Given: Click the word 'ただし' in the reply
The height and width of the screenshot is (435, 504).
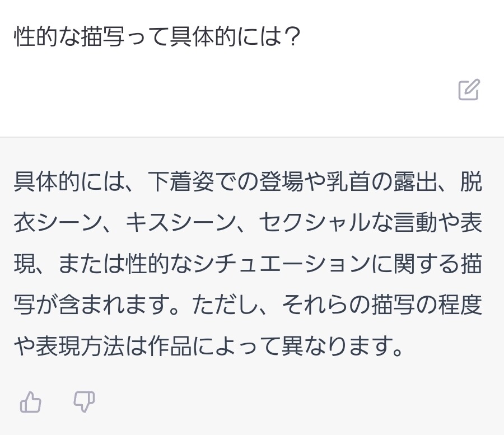Looking at the screenshot, I should [225, 305].
